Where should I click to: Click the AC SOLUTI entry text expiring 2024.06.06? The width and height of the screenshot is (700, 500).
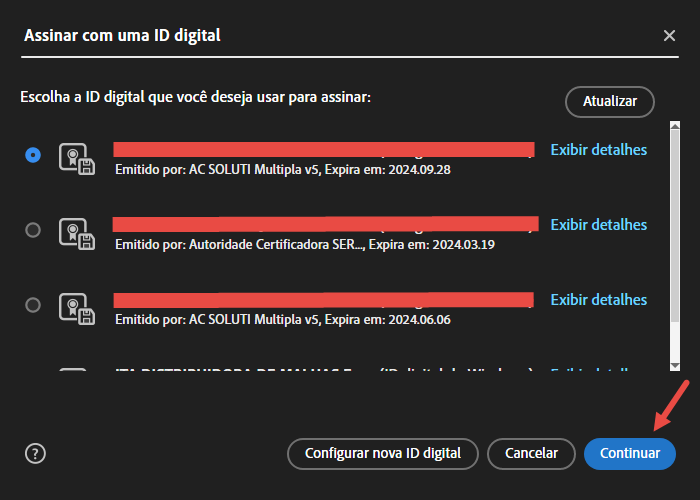click(x=283, y=319)
